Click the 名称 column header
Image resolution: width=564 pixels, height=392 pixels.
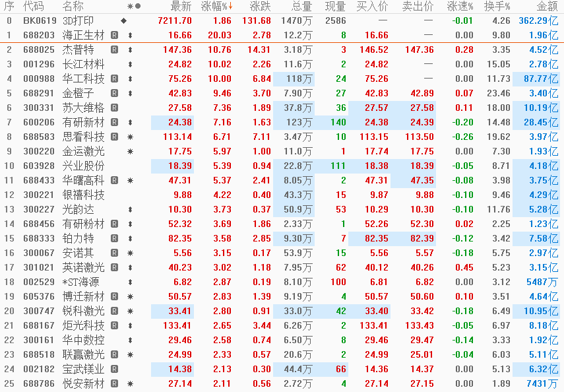coord(73,6)
